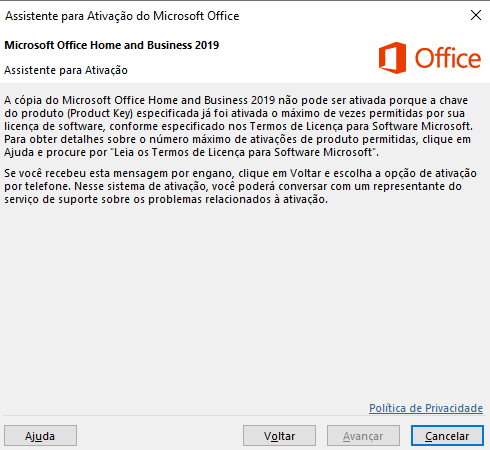The height and width of the screenshot is (450, 490).
Task: Open the Política de Privacidade link
Action: (426, 408)
